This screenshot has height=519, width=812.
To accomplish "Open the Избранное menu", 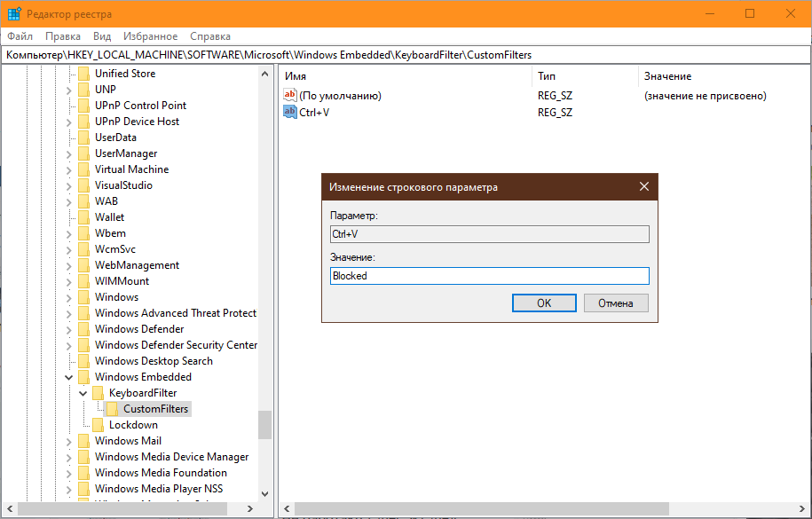I will pos(150,36).
